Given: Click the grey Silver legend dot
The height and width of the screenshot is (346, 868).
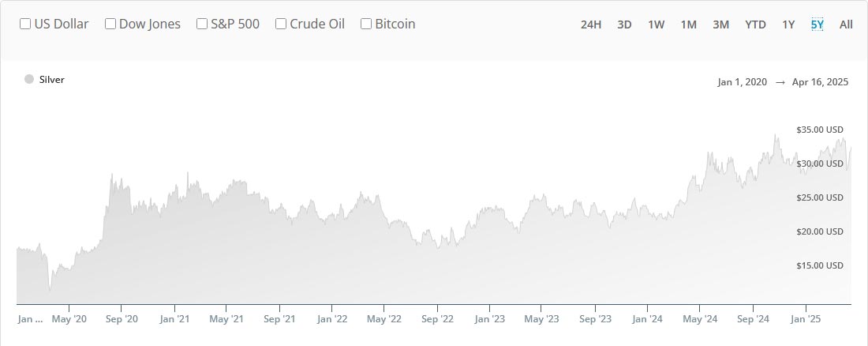Looking at the screenshot, I should coord(29,79).
